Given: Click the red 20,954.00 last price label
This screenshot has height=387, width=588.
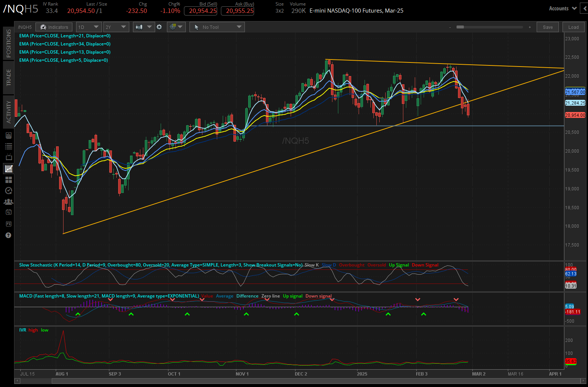Looking at the screenshot, I should click(x=575, y=115).
